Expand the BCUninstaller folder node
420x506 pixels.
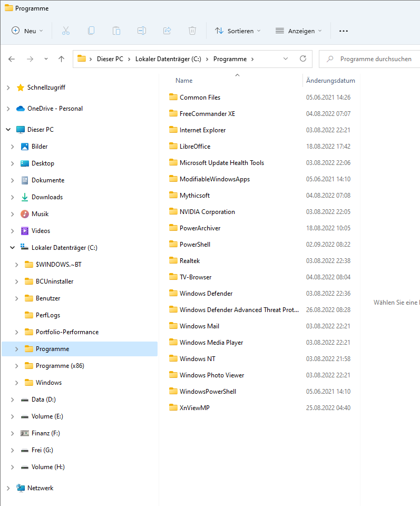(17, 281)
